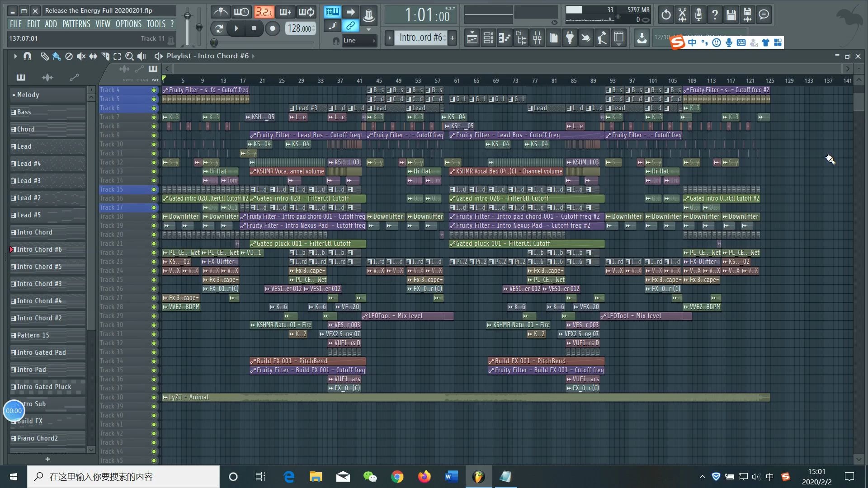Image resolution: width=868 pixels, height=488 pixels.
Task: Toggle pattern/song mode button
Action: [219, 28]
